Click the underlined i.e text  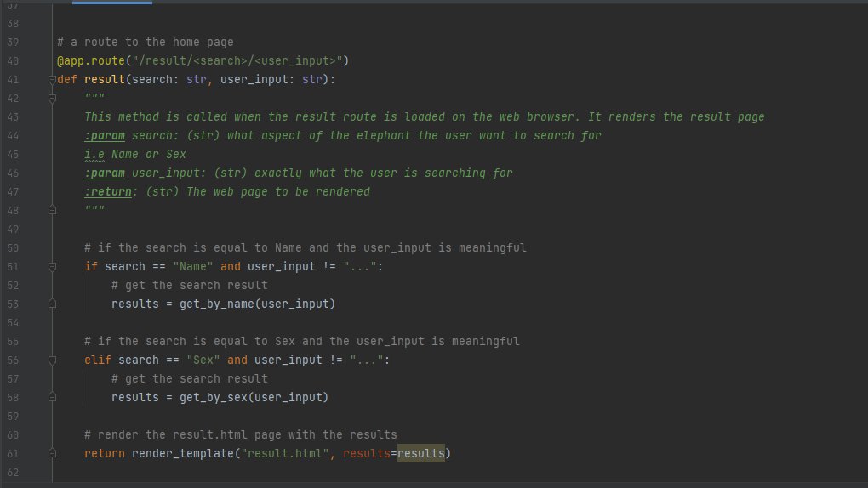tap(94, 155)
